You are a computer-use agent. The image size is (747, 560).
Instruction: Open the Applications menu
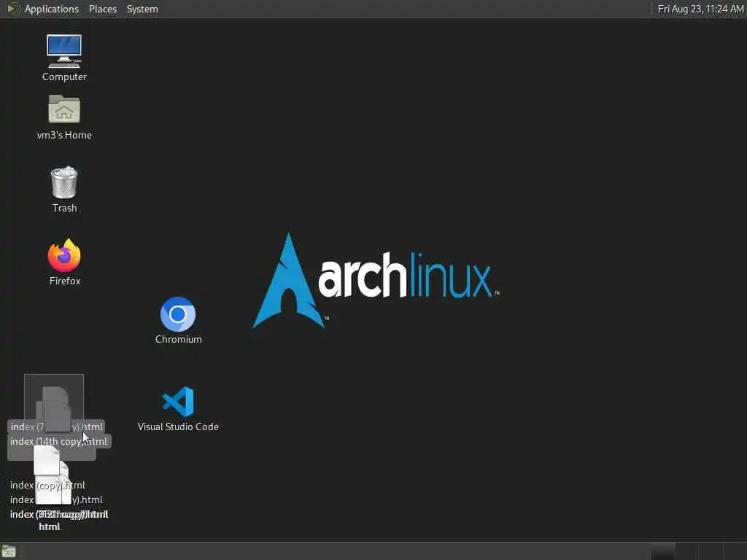pos(52,9)
